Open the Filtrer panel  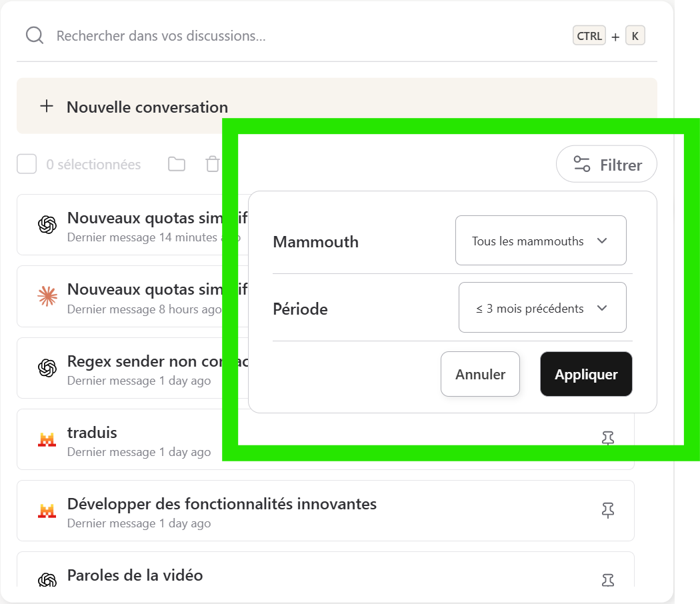pyautogui.click(x=607, y=164)
